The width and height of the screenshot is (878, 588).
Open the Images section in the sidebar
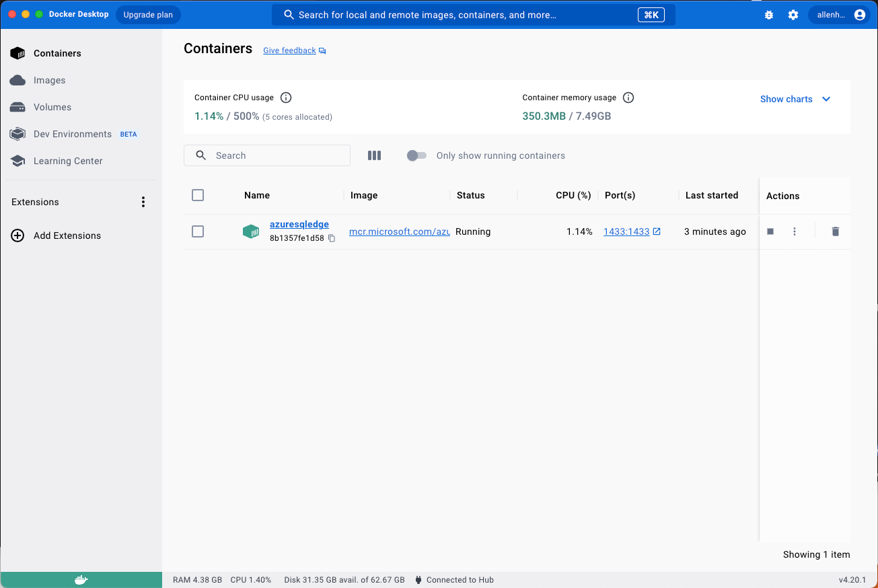pos(81,80)
